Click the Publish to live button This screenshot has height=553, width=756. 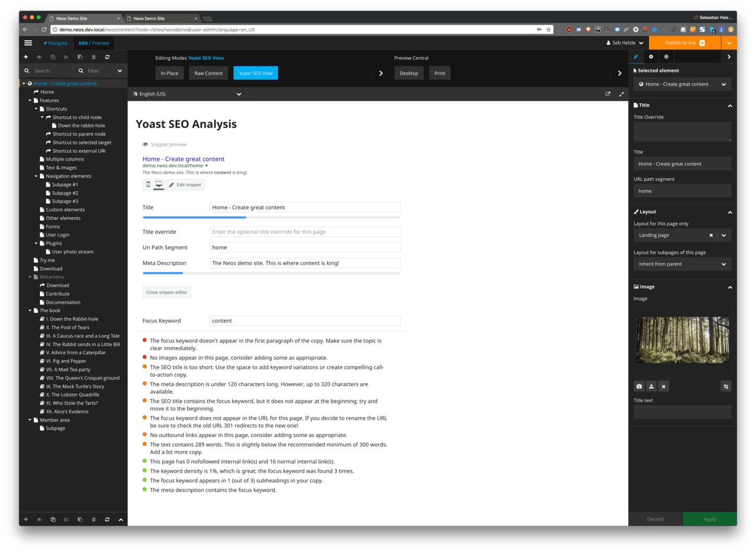[685, 43]
